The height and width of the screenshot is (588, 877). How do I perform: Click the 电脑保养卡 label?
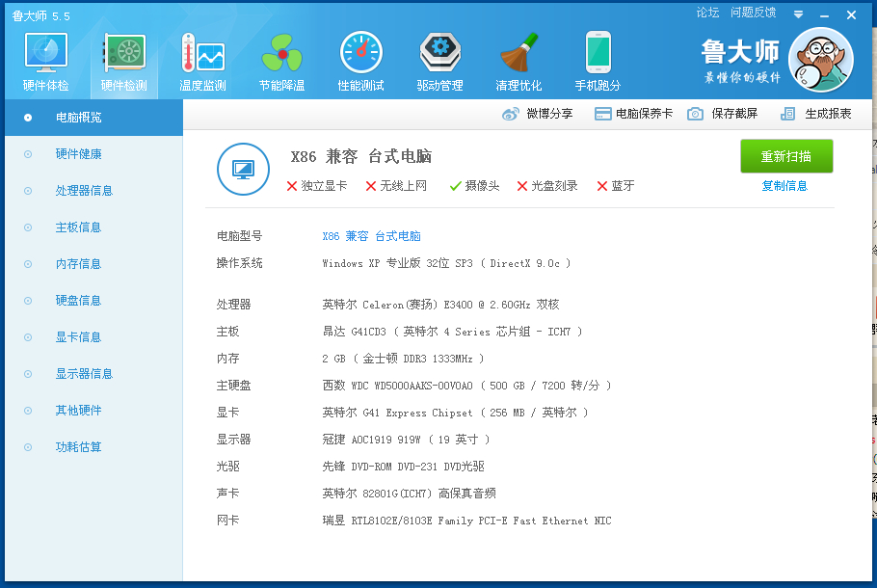(x=644, y=114)
